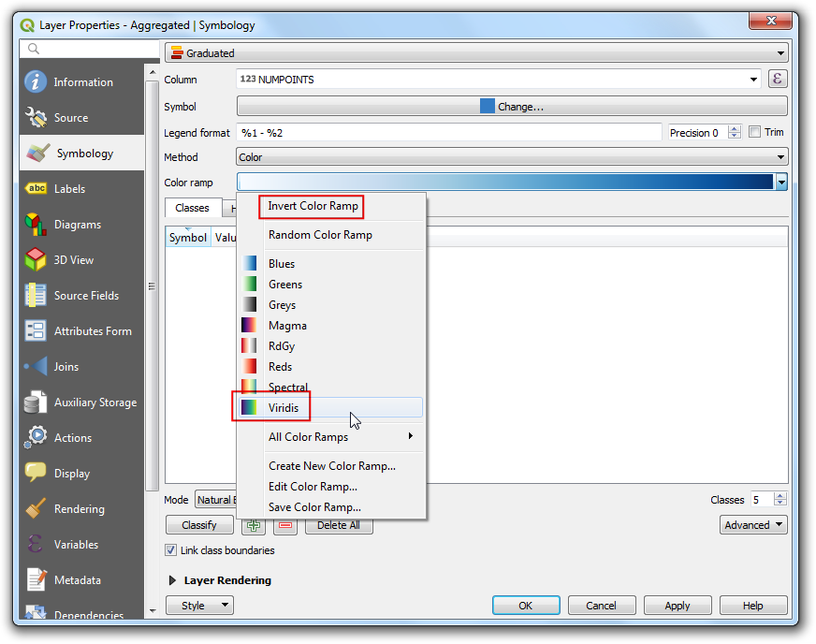The height and width of the screenshot is (644, 816).
Task: Open the Advanced dropdown button
Action: tap(753, 525)
